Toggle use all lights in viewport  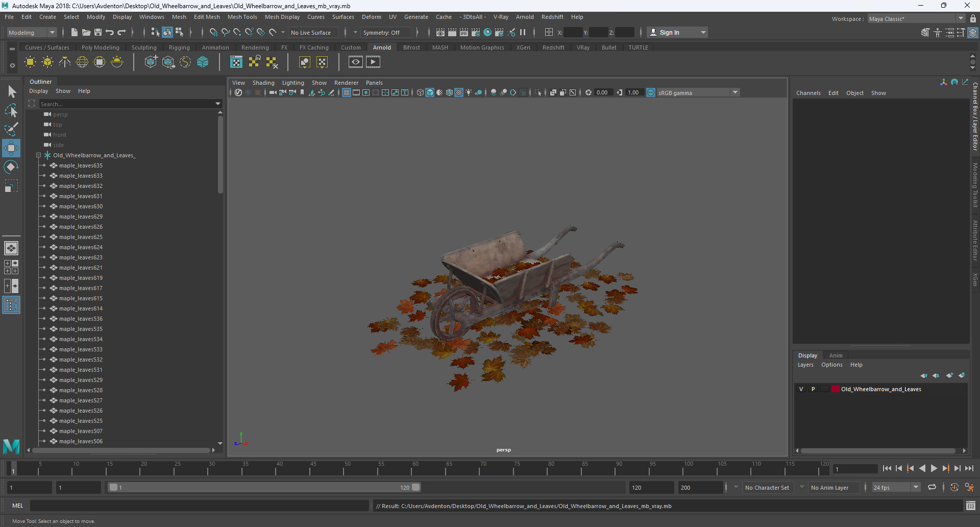pyautogui.click(x=469, y=92)
